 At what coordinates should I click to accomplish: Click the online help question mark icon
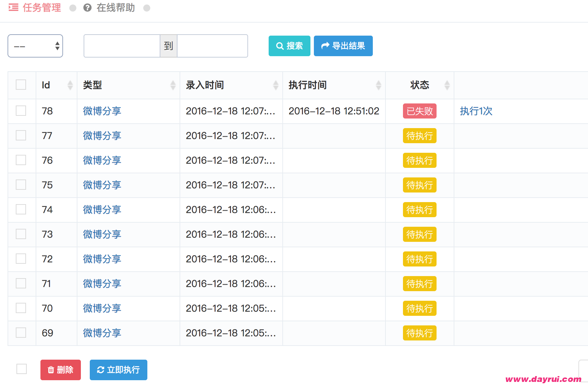(x=87, y=8)
